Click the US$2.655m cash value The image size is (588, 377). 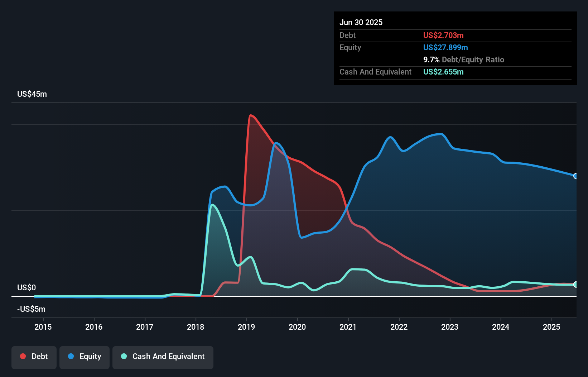point(443,72)
